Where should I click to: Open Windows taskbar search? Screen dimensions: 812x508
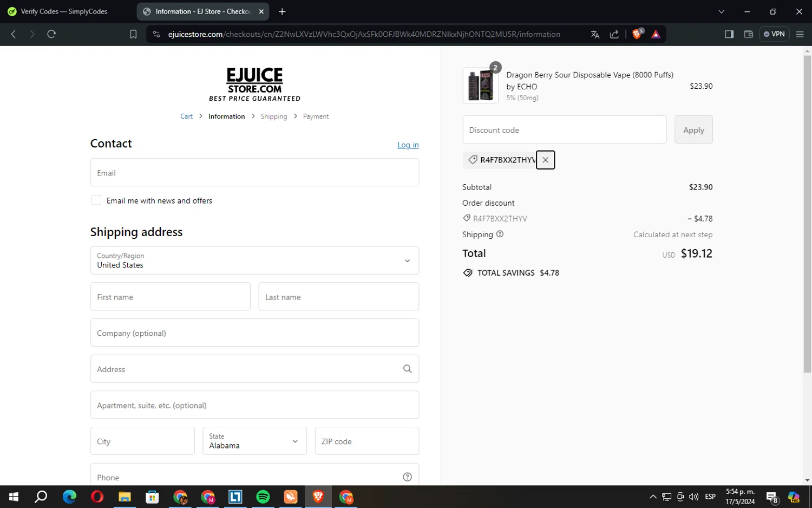coord(41,497)
